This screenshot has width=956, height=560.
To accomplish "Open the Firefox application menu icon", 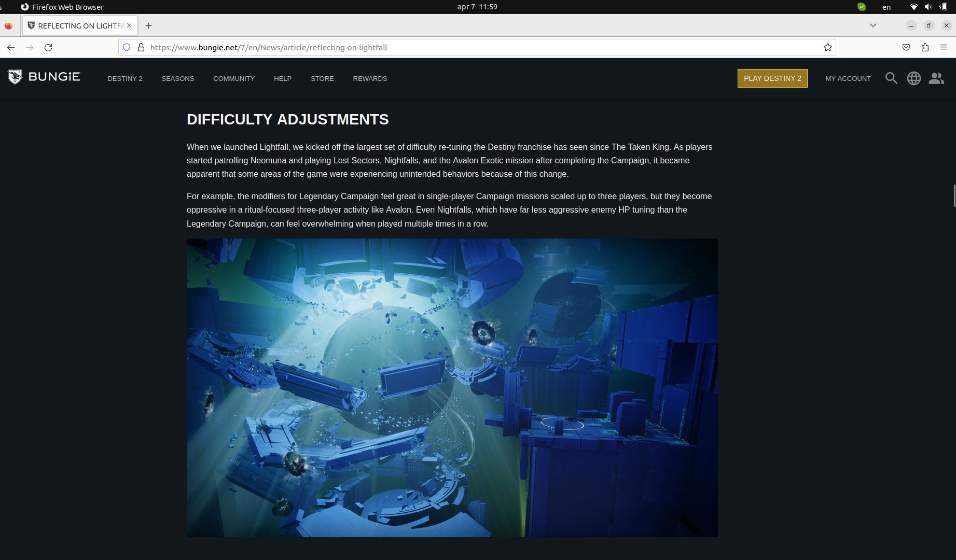I will [x=944, y=47].
